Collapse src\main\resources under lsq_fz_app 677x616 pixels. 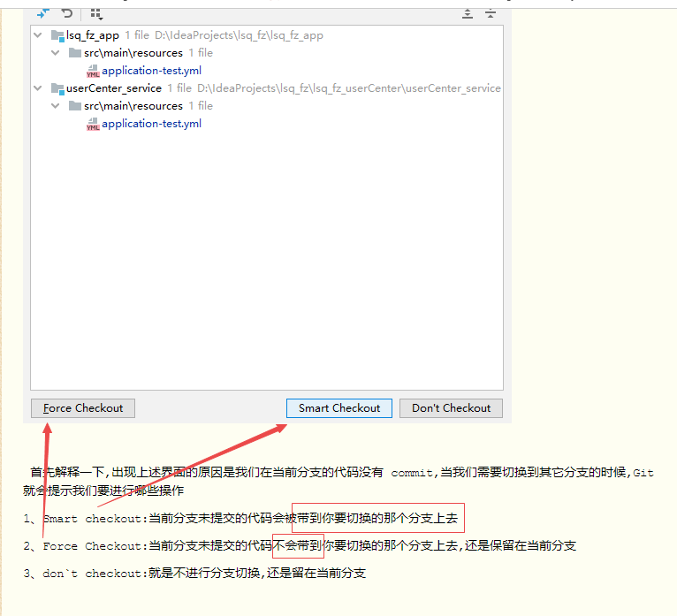point(56,53)
